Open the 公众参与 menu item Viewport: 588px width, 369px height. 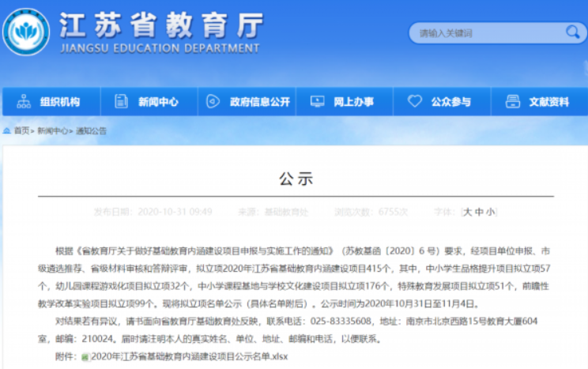(450, 102)
